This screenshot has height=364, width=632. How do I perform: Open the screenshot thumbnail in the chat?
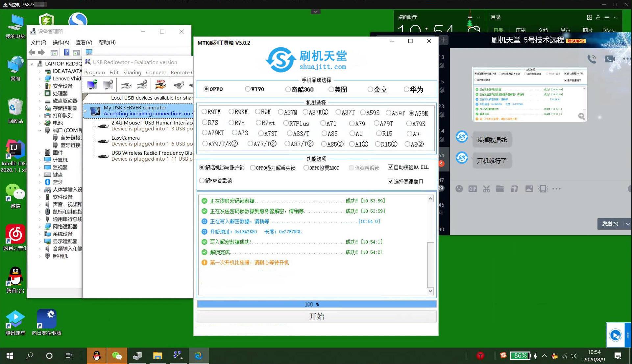coord(529,94)
